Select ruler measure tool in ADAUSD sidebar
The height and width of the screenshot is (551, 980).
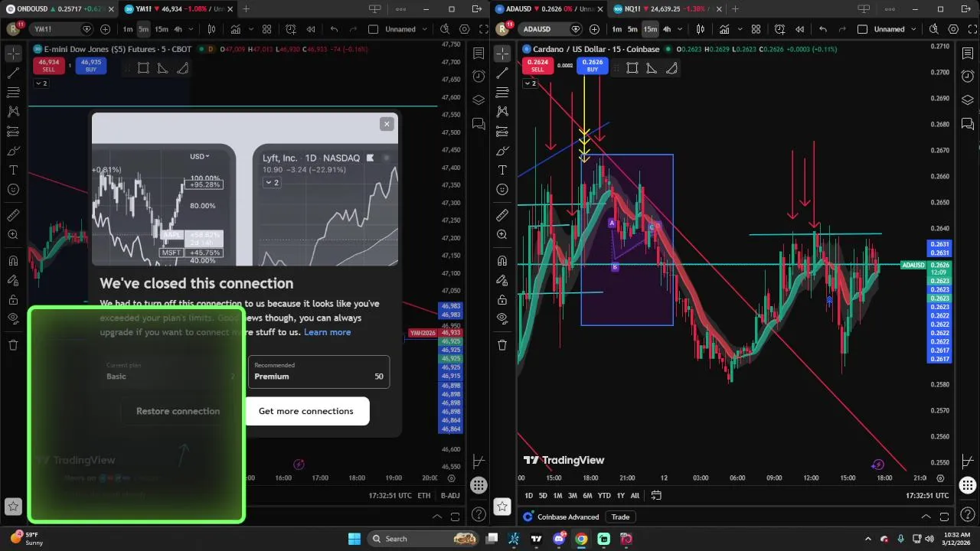coord(502,215)
